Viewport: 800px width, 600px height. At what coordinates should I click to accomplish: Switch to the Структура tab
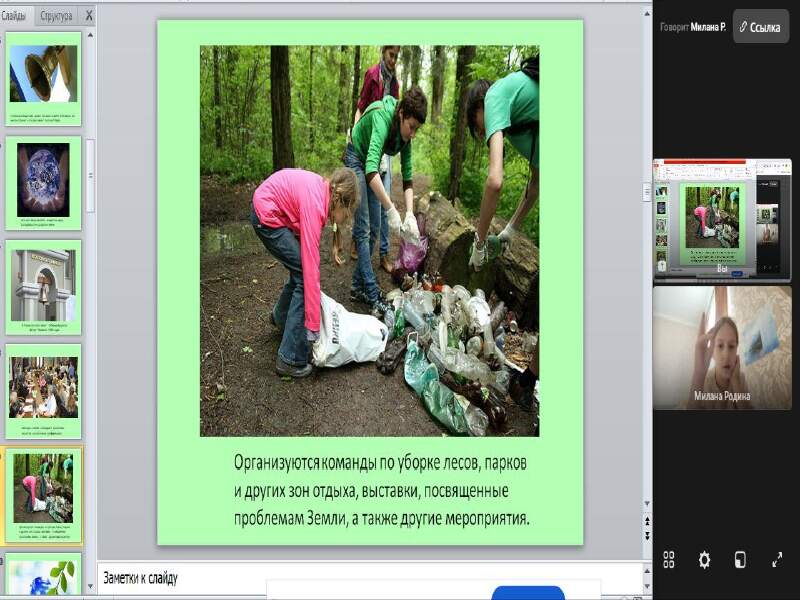click(x=56, y=16)
